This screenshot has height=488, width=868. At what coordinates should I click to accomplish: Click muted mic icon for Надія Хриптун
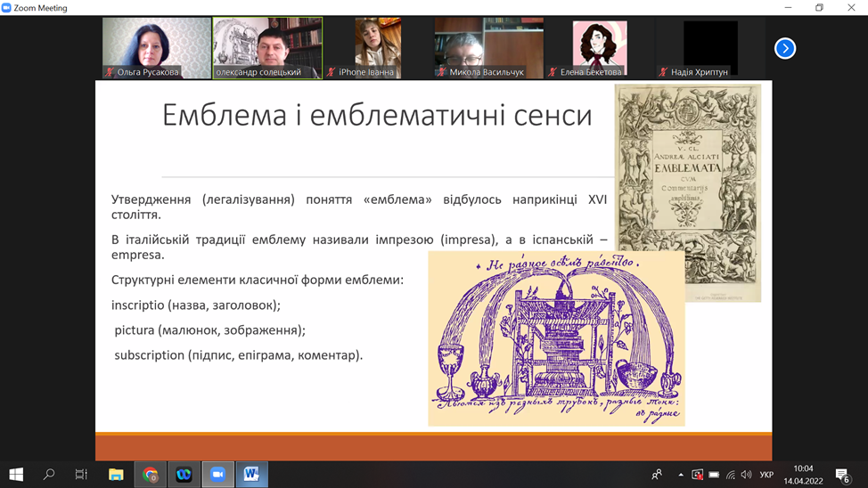[x=663, y=72]
